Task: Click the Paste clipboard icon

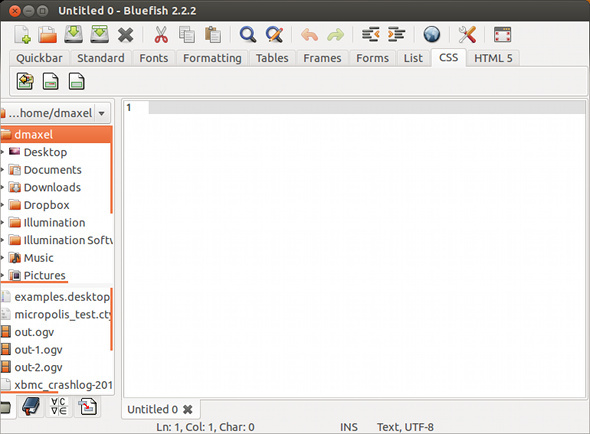Action: 213,35
